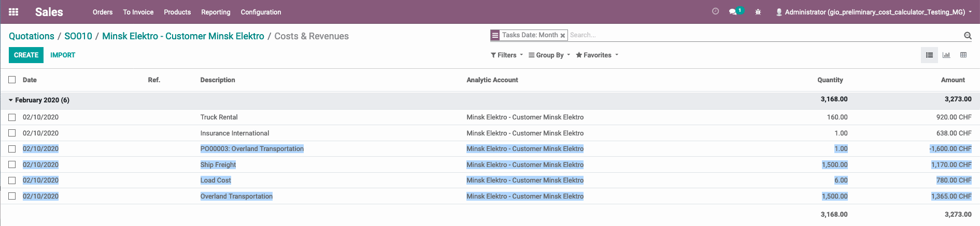Viewport: 980px width, 226px height.
Task: Open the Ship Freight entry
Action: 218,165
